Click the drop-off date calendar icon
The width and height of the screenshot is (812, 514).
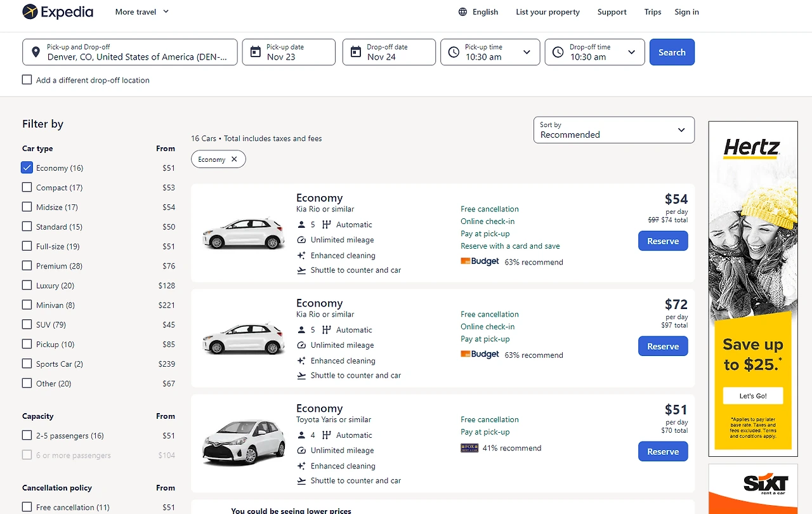click(x=355, y=52)
